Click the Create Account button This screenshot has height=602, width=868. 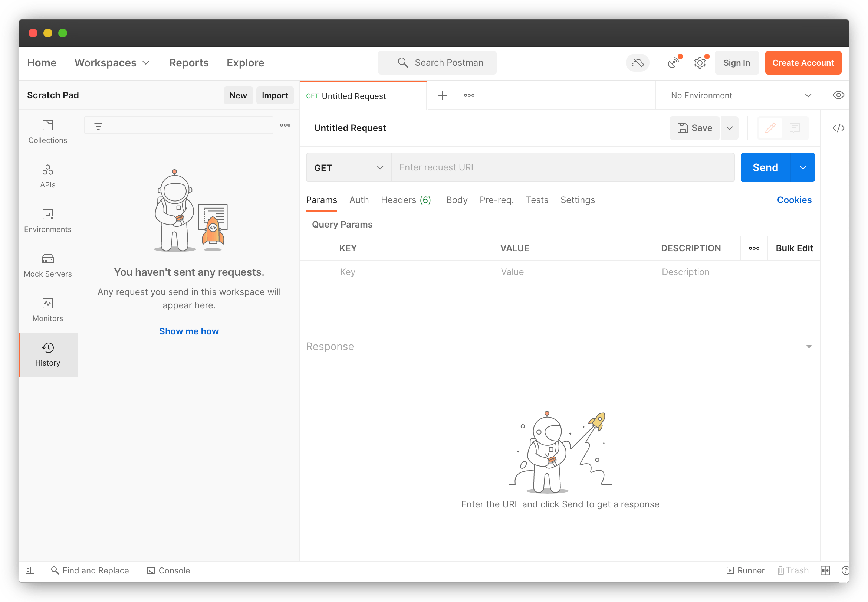tap(803, 63)
